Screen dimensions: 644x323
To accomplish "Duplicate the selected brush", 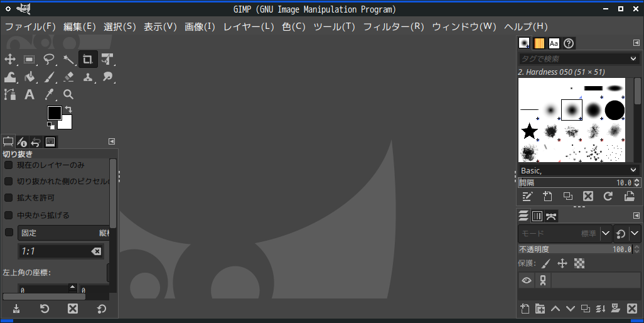I will 568,197.
